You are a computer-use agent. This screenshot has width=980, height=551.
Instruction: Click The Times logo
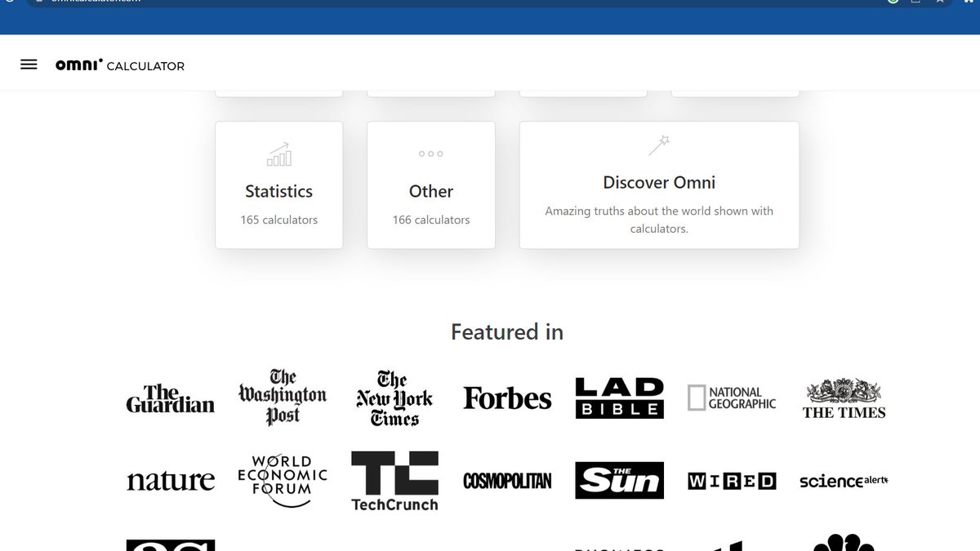[x=844, y=398]
